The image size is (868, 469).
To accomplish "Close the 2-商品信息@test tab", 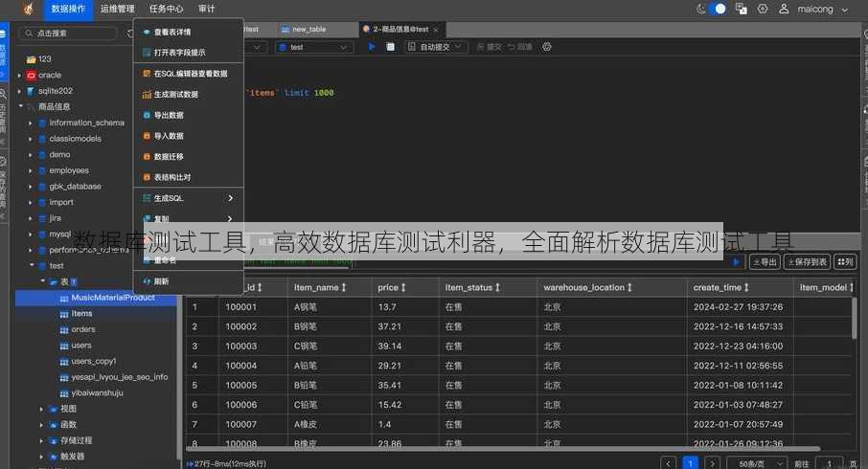I will (x=436, y=30).
